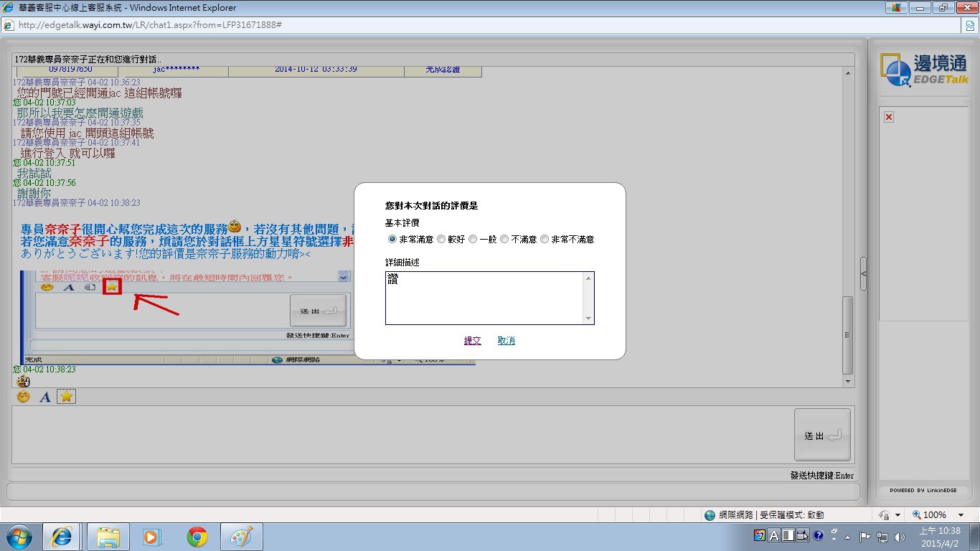The height and width of the screenshot is (551, 980).
Task: Show hidden system tray icons
Action: (847, 537)
